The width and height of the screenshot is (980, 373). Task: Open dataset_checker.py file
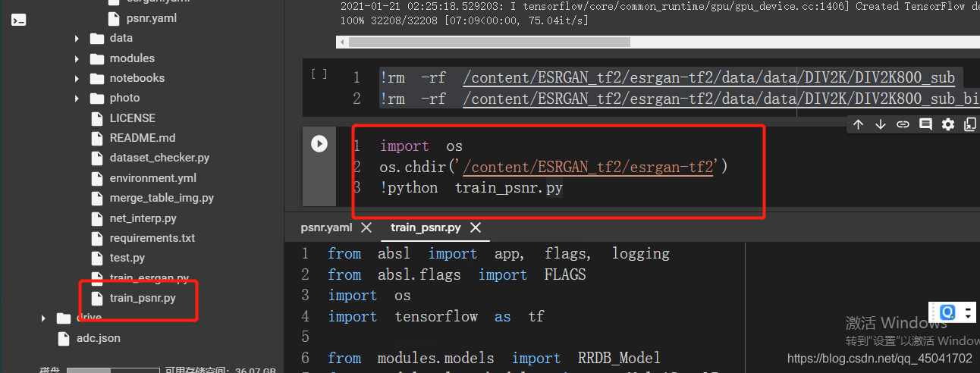click(159, 158)
